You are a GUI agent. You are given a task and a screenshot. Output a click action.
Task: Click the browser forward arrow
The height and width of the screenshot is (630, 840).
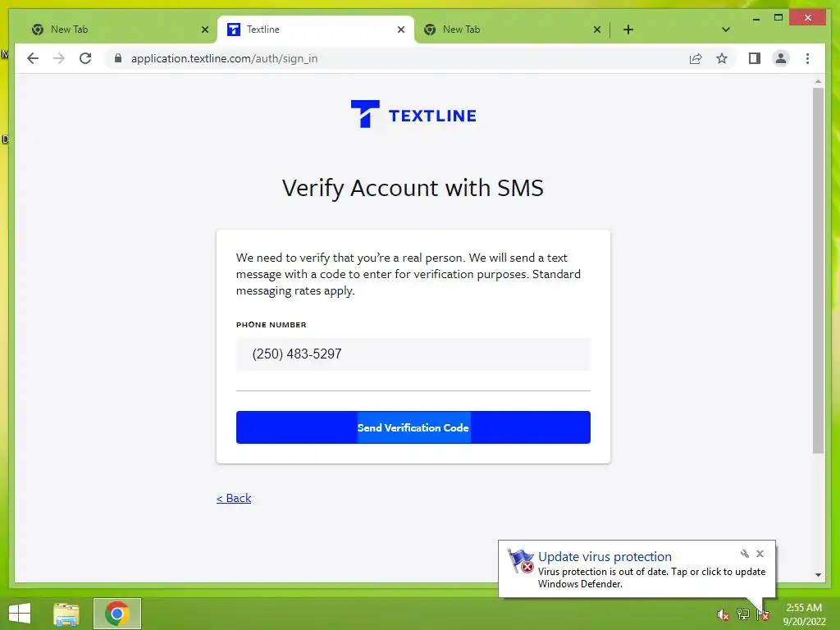point(59,58)
